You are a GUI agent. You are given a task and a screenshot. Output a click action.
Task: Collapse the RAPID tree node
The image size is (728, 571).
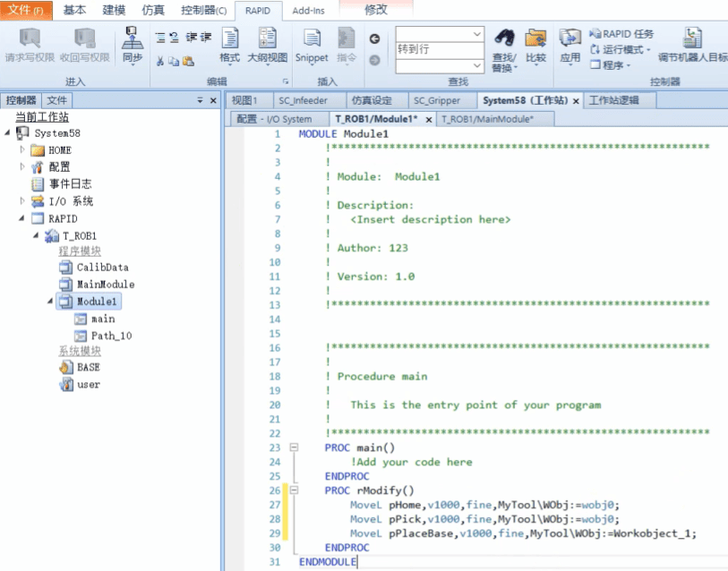pyautogui.click(x=21, y=217)
